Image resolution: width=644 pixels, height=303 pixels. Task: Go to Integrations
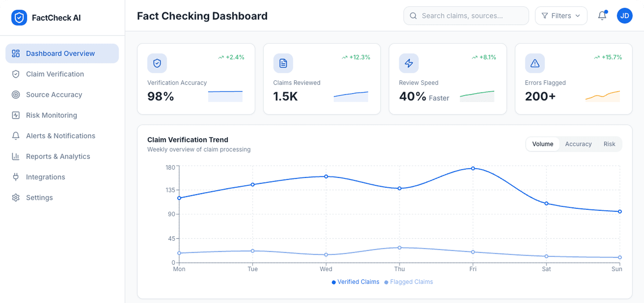[x=62, y=177]
